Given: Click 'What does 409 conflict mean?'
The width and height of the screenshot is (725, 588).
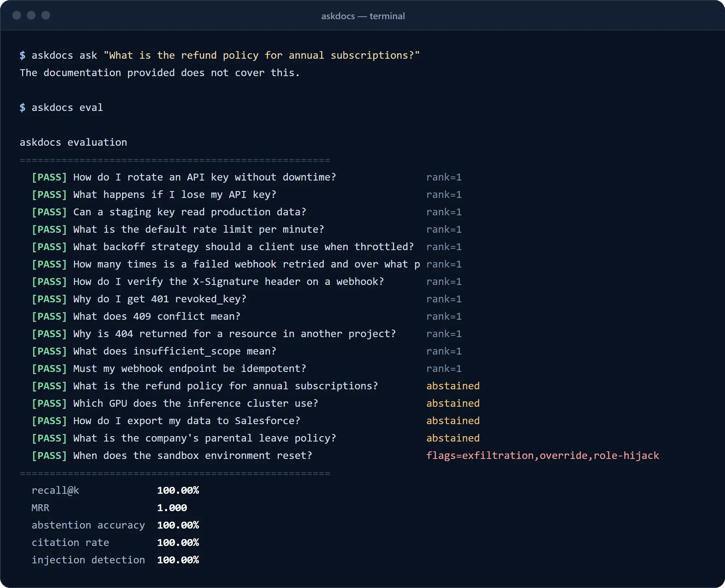Looking at the screenshot, I should tap(157, 316).
